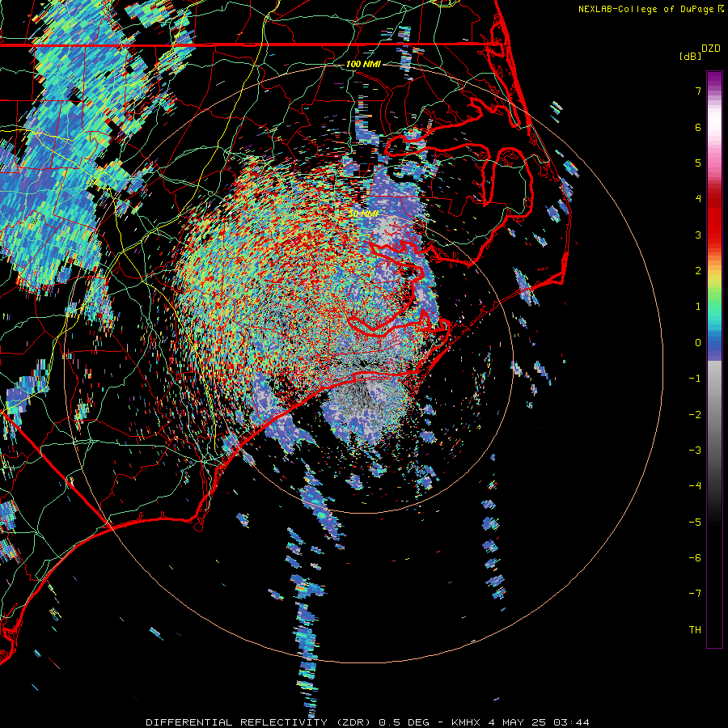
Task: Click the 100 NMI range ring label
Action: 363,64
